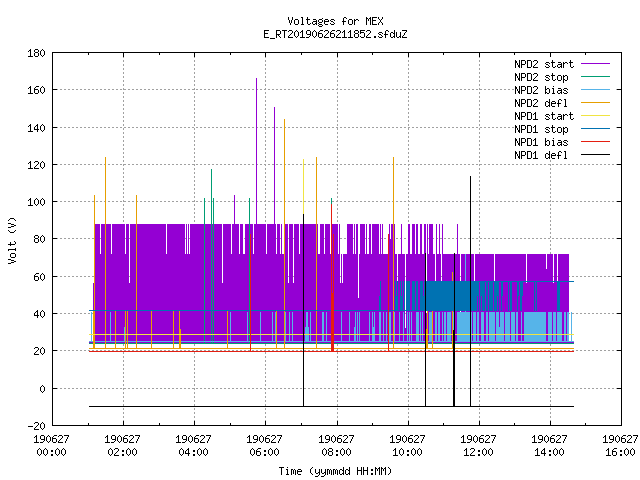Select the NPD1 defl legend label
The width and height of the screenshot is (640, 480).
click(541, 155)
